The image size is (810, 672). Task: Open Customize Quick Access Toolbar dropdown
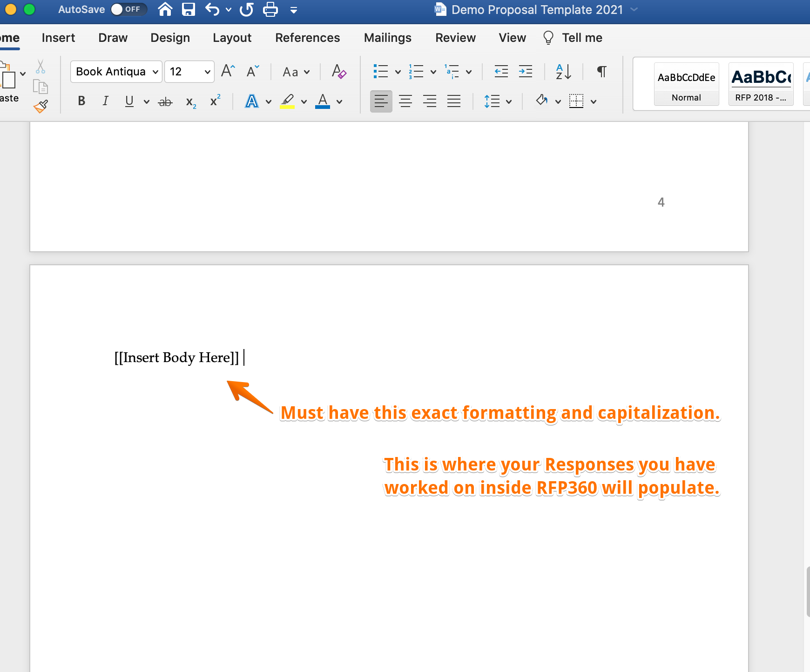[x=293, y=10]
